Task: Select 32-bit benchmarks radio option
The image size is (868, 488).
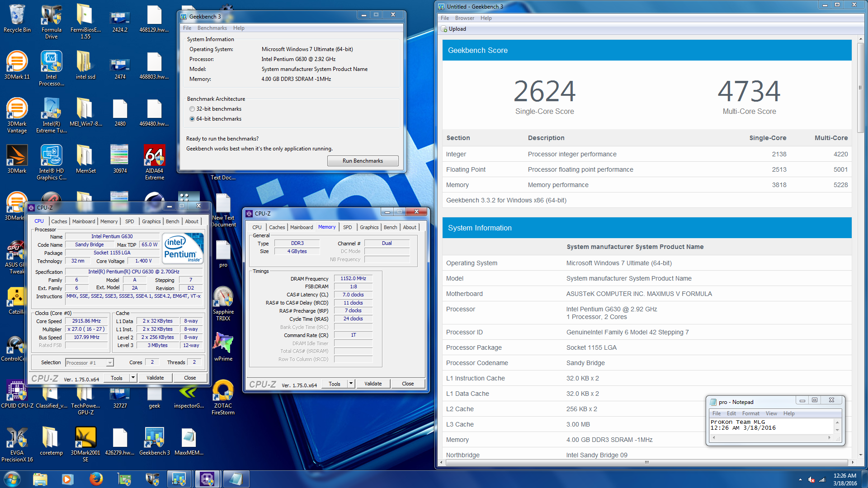Action: coord(192,109)
